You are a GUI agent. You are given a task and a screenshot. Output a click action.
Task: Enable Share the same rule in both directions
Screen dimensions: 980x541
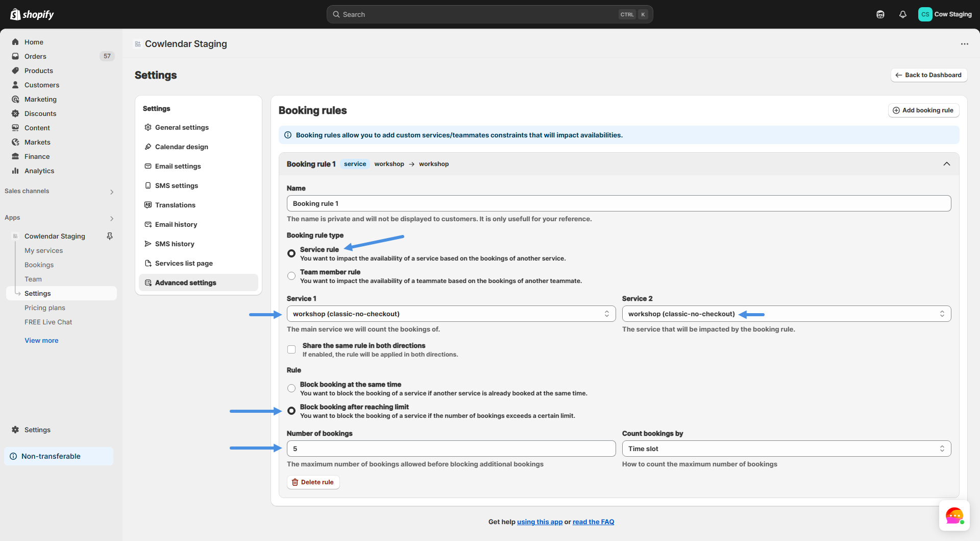click(291, 349)
